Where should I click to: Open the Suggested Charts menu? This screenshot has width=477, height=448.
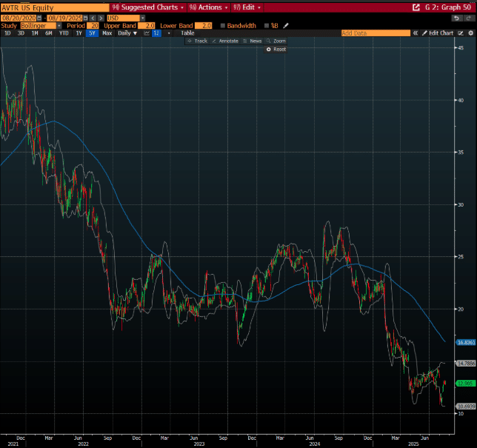pyautogui.click(x=148, y=7)
